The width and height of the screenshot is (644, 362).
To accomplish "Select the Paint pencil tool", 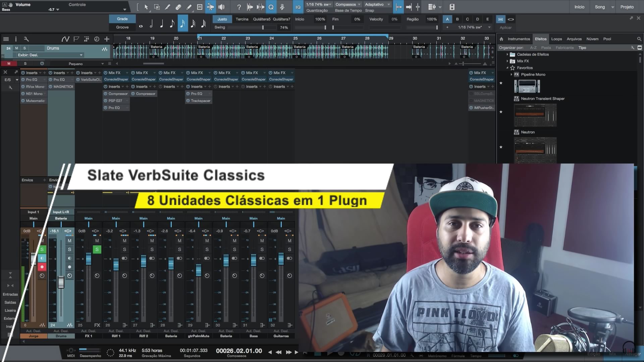I will (189, 7).
